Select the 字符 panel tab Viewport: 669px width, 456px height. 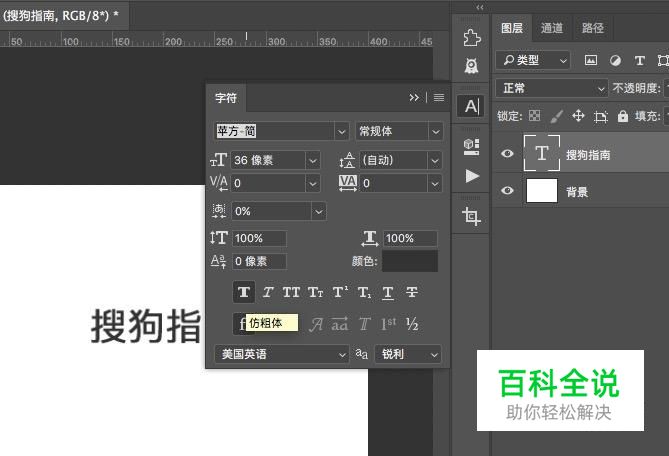click(226, 98)
